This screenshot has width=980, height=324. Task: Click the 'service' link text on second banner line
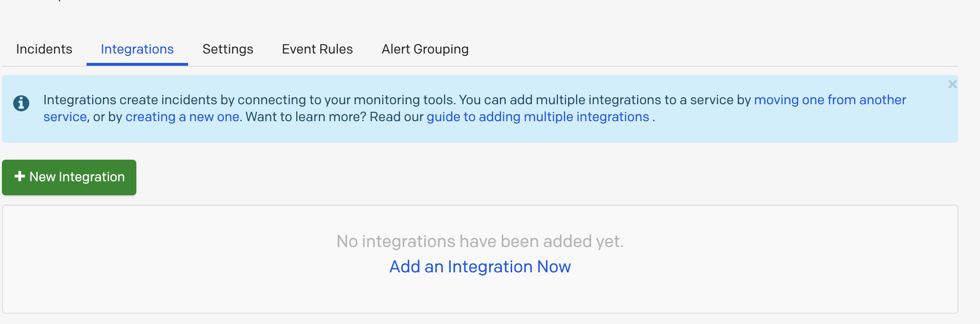(65, 117)
